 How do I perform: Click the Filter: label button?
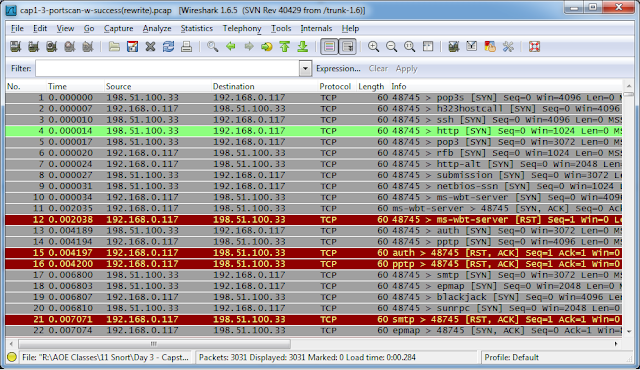click(21, 69)
